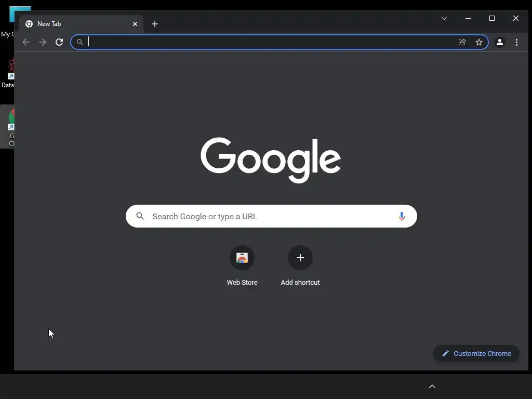Click magnifier icon in address bar
This screenshot has height=399, width=532.
click(79, 42)
